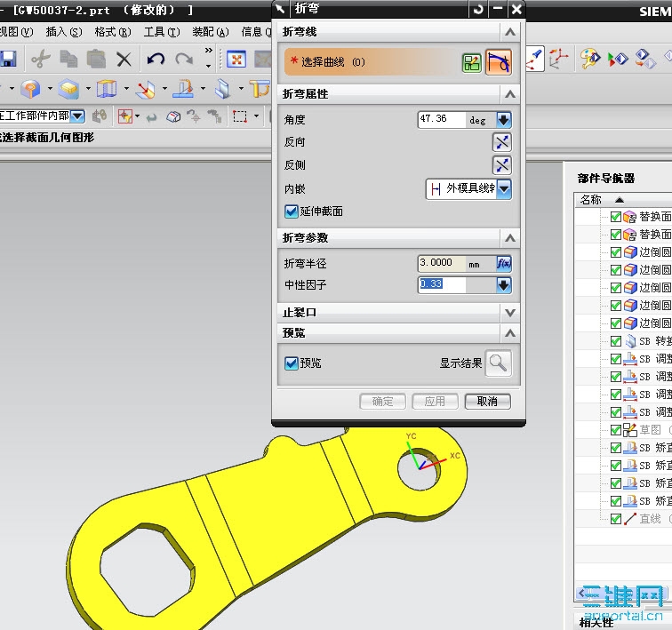Click the curve selection icon in 折弯线
Image resolution: width=672 pixels, height=630 pixels.
click(498, 62)
